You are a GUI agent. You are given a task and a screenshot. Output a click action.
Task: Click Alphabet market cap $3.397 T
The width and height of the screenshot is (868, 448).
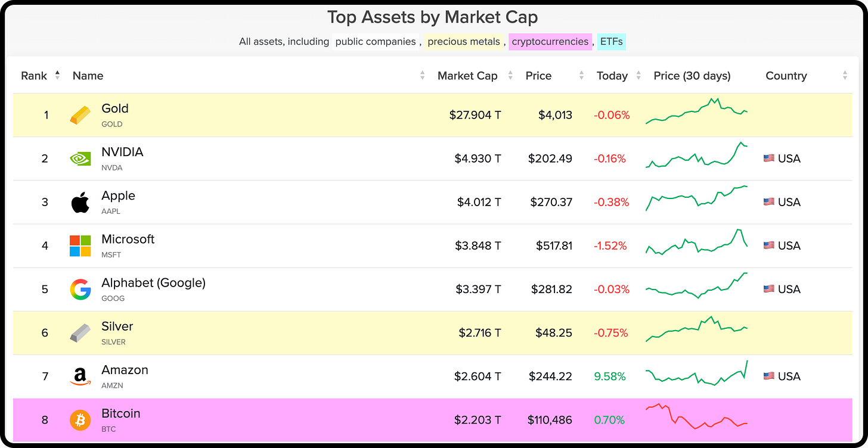(x=478, y=289)
